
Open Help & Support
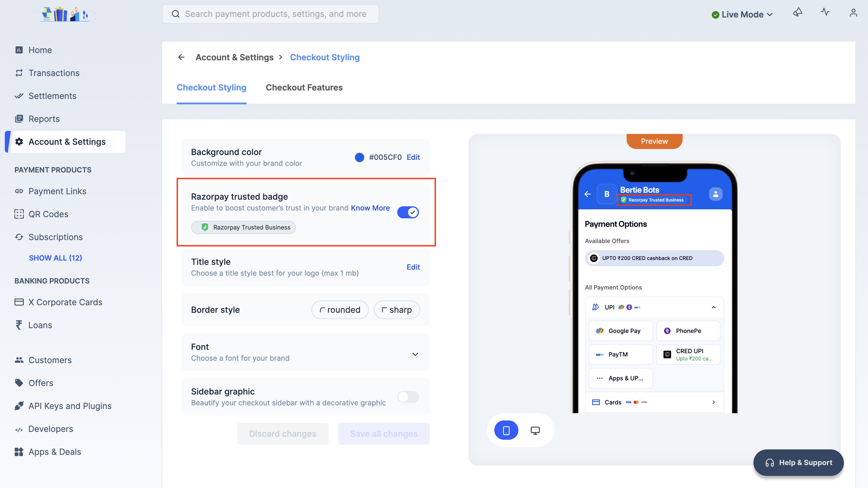pos(798,462)
